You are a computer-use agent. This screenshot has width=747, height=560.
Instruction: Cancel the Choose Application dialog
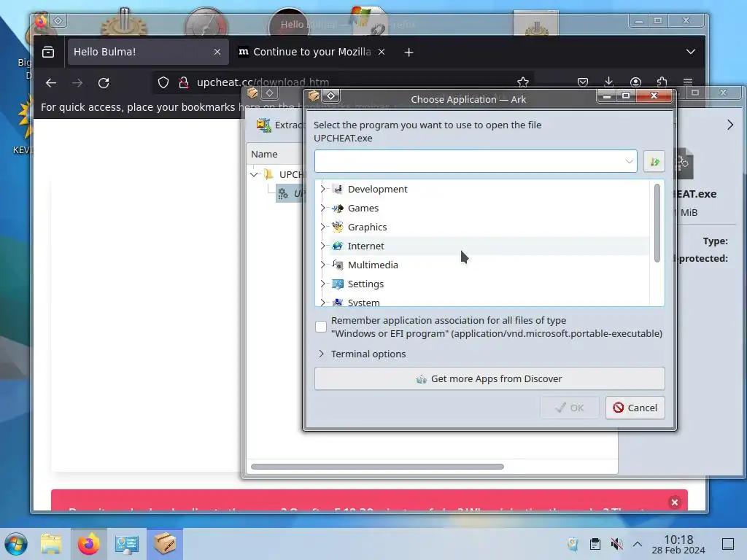(x=635, y=408)
